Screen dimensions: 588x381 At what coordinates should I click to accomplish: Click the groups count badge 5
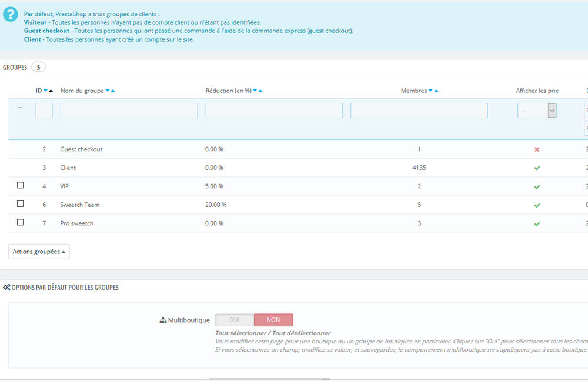[38, 67]
